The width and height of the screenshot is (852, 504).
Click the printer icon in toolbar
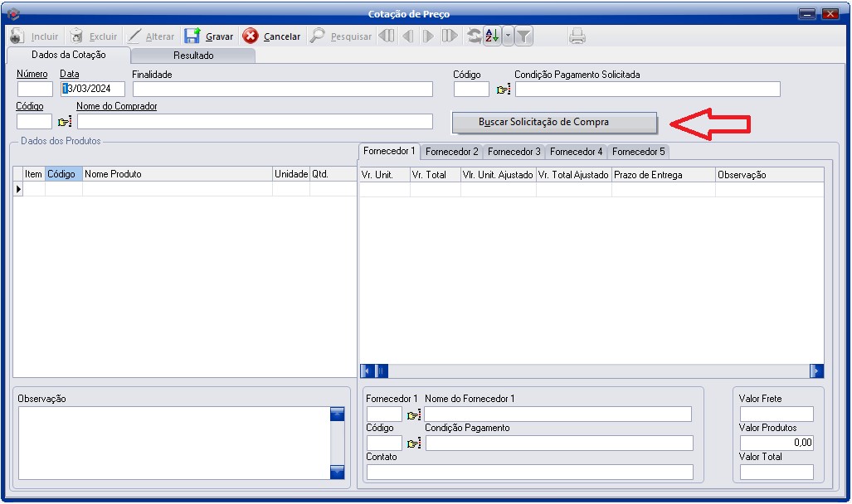pyautogui.click(x=577, y=36)
